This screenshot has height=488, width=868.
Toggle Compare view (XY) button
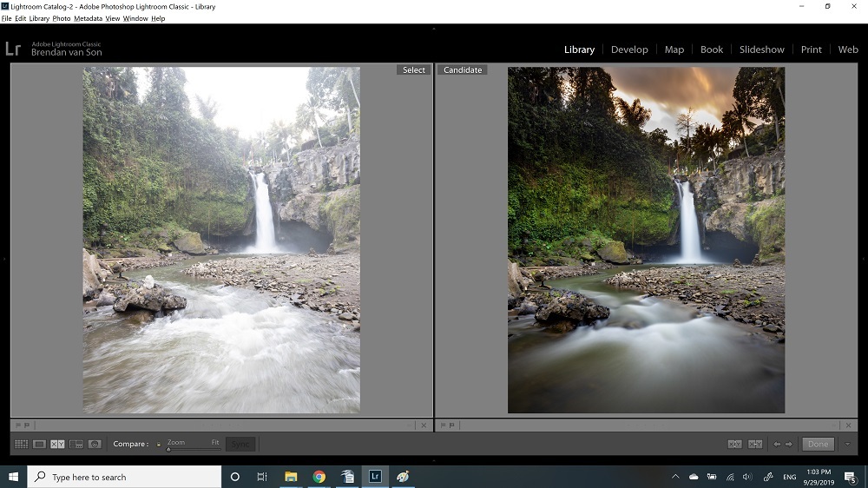pos(57,444)
